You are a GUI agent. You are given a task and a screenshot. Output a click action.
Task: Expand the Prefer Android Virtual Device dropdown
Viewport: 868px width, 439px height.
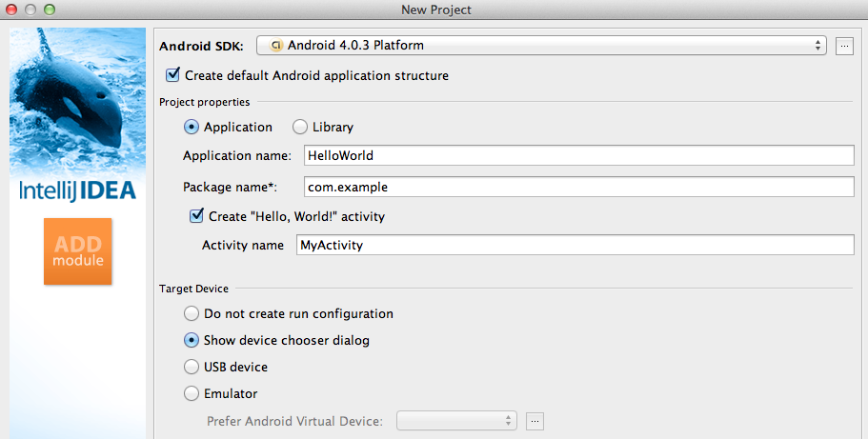coord(456,421)
